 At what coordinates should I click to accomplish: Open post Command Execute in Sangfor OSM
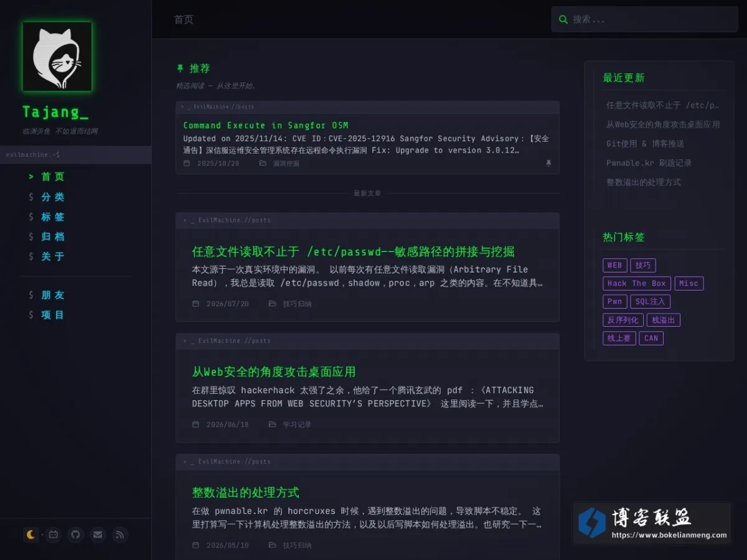(266, 125)
